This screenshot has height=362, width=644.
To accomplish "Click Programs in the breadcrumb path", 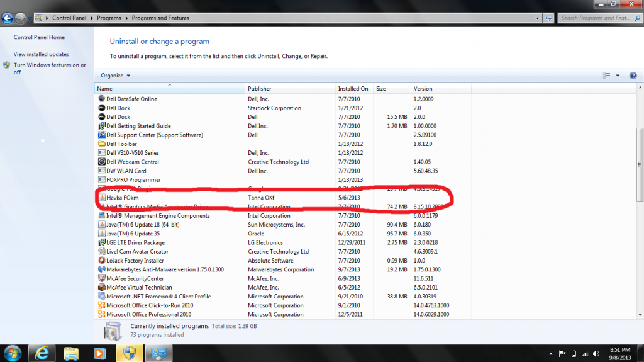I will point(109,18).
